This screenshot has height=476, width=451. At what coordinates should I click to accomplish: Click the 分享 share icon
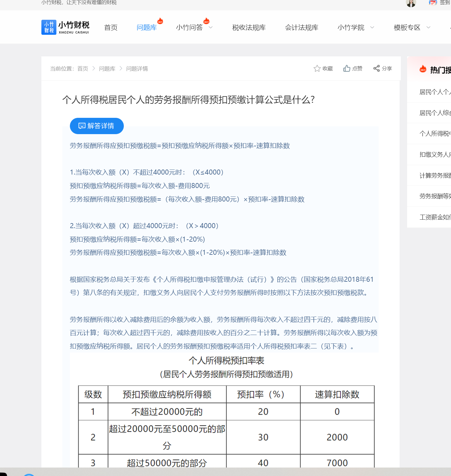[376, 68]
